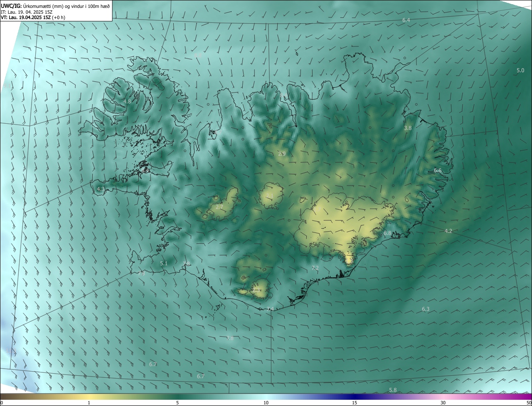532x406 pixels.
Task: Click the 7.2 value label
Action: [315, 268]
